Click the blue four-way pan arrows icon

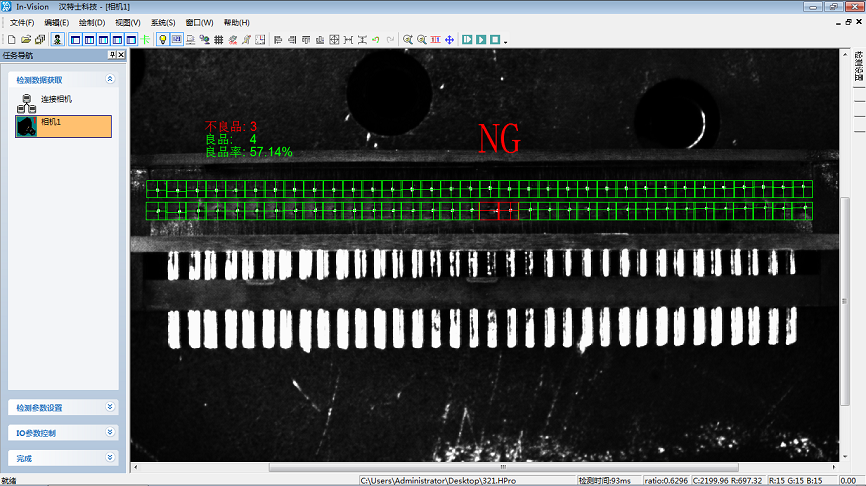pos(449,39)
